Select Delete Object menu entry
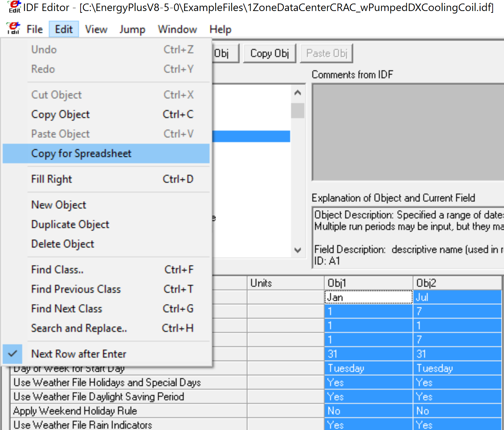The image size is (504, 430). click(x=106, y=244)
